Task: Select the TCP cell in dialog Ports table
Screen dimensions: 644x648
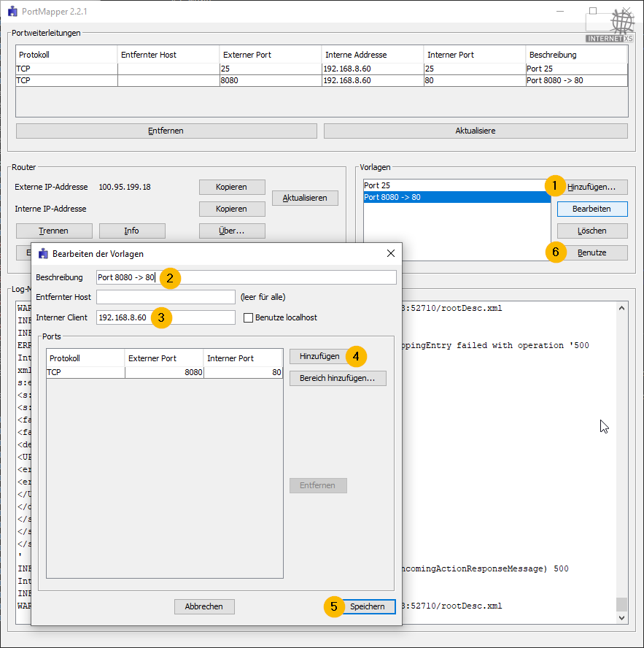Action: point(85,372)
